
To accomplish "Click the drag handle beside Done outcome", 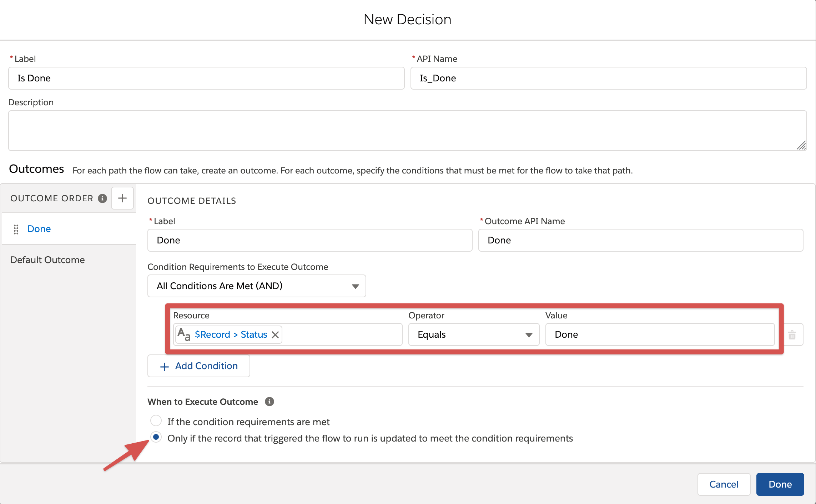I will 16,229.
